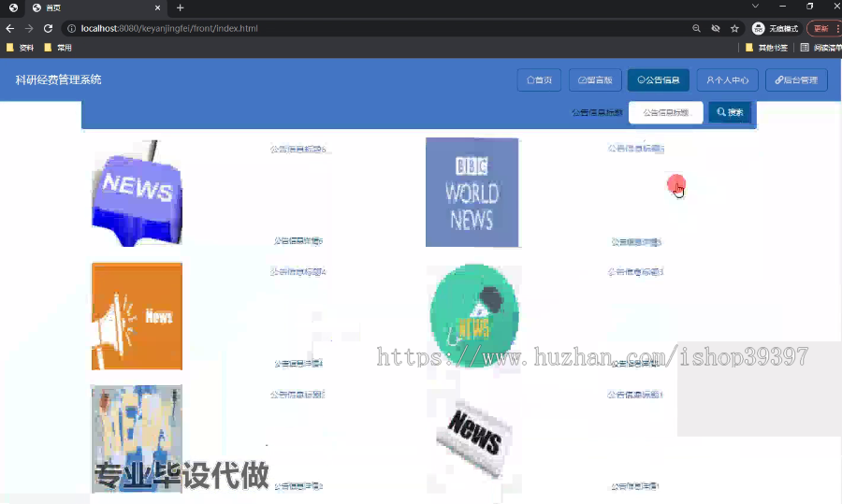Image resolution: width=842 pixels, height=504 pixels.
Task: Click the address bar URL field
Action: click(x=376, y=28)
